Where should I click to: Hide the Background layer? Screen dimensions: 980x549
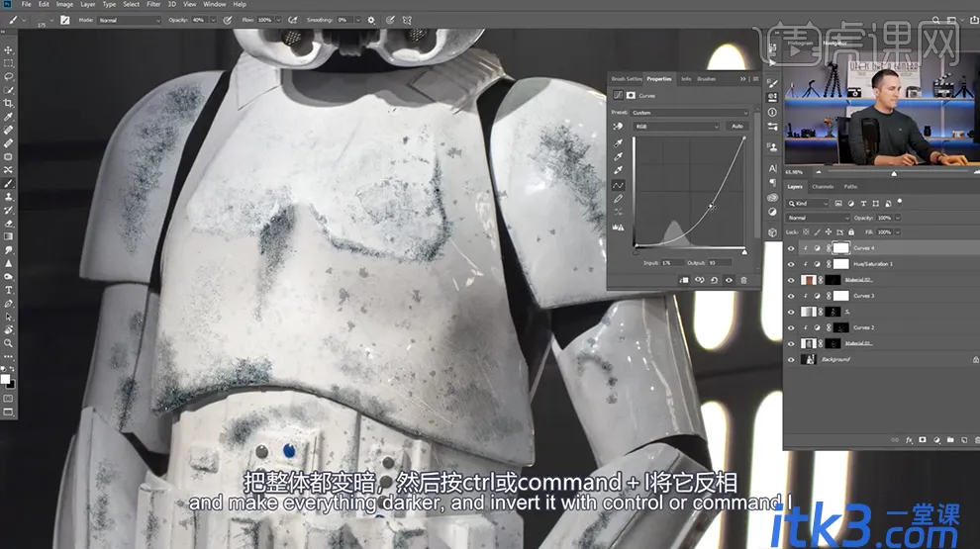click(x=791, y=360)
